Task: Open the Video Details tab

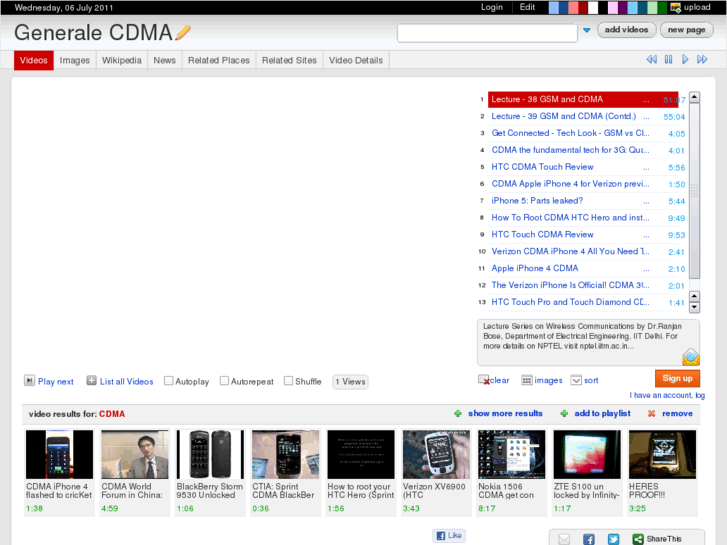Action: (x=356, y=60)
